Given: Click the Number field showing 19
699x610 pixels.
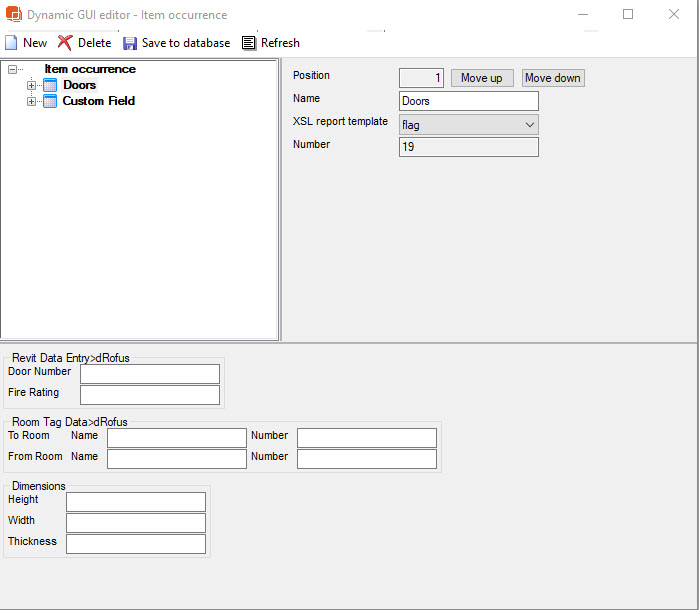Looking at the screenshot, I should click(468, 147).
